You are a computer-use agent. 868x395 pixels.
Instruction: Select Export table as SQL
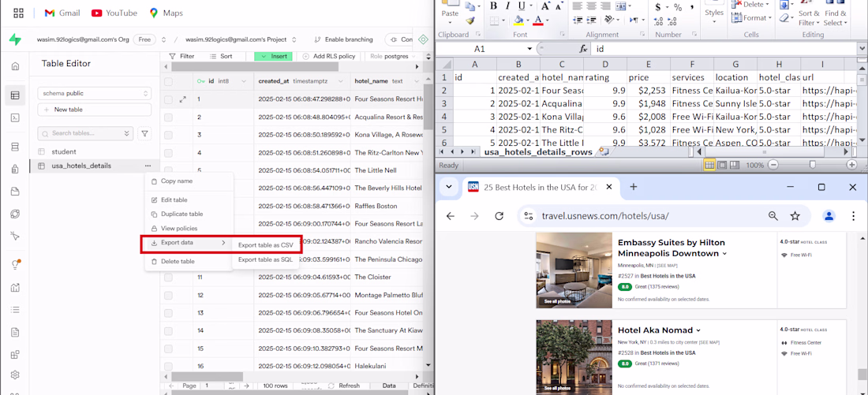(x=266, y=259)
